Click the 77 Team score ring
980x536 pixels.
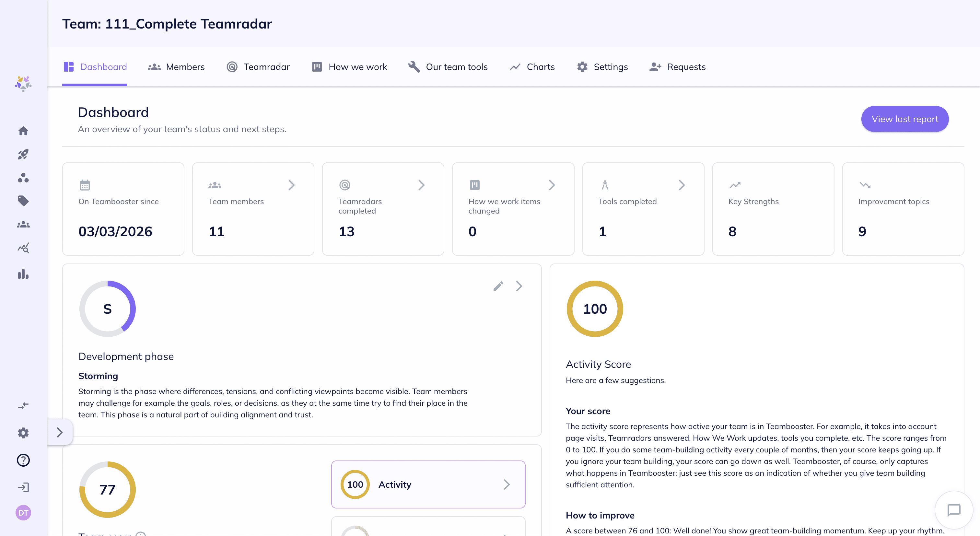(x=108, y=489)
